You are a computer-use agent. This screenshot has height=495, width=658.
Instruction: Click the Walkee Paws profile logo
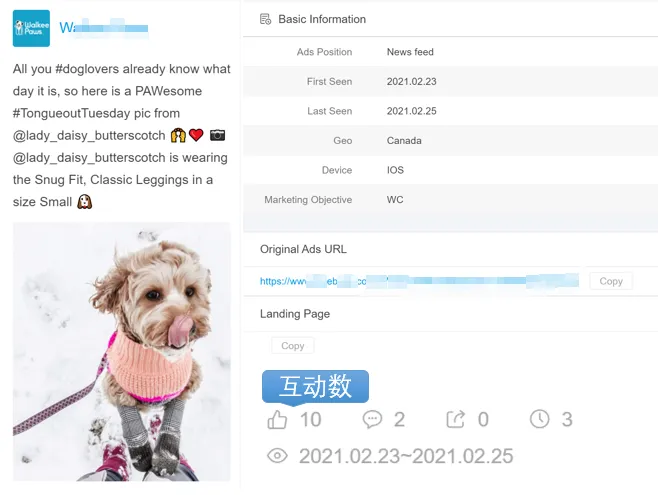tap(31, 28)
